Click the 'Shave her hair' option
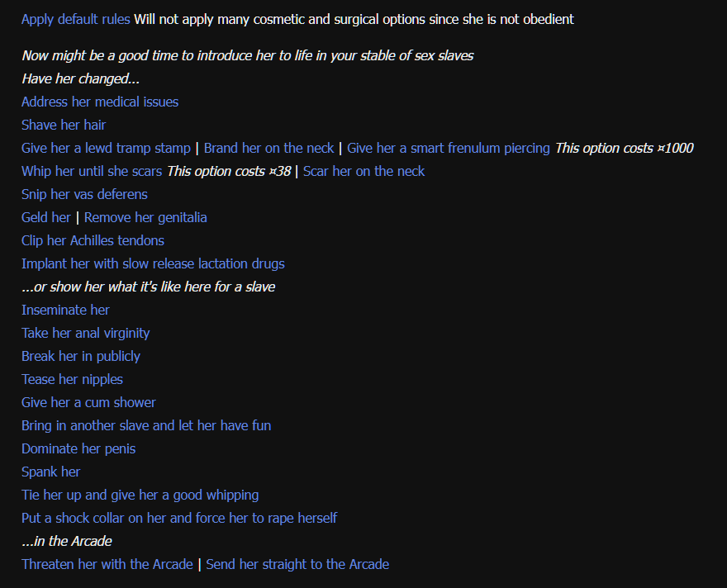This screenshot has width=727, height=588. [x=64, y=125]
